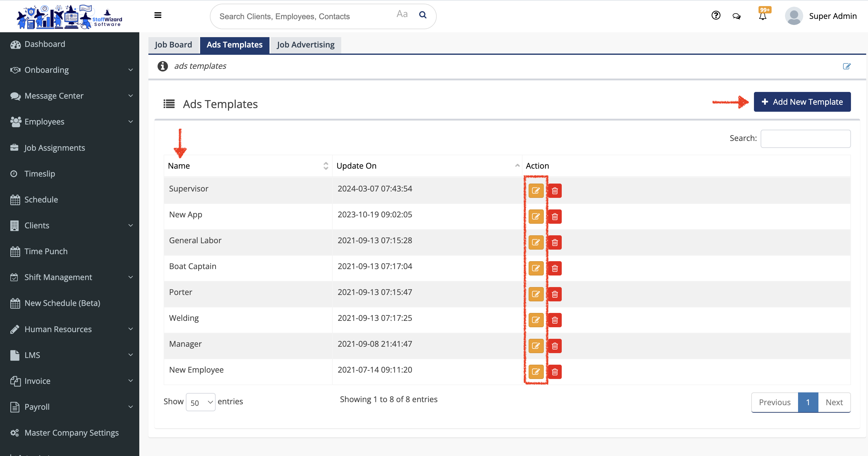Image resolution: width=868 pixels, height=456 pixels.
Task: Go to the Next page
Action: [x=834, y=402]
